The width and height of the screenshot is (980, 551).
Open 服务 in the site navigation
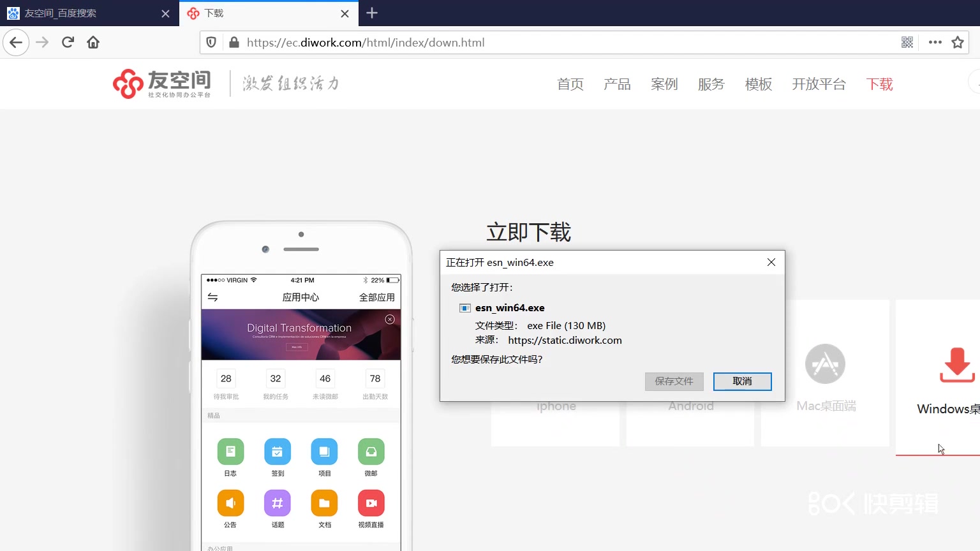pos(711,84)
